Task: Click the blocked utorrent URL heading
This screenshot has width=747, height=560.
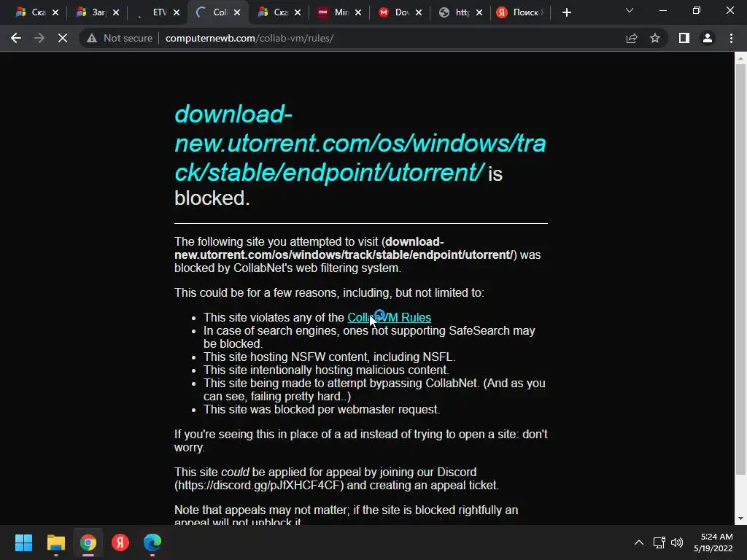Action: (360, 144)
